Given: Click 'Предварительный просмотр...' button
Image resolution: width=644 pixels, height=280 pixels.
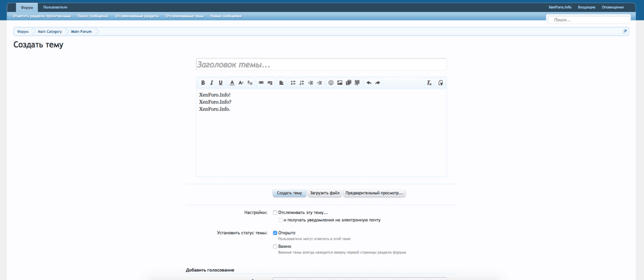Looking at the screenshot, I should [x=374, y=193].
